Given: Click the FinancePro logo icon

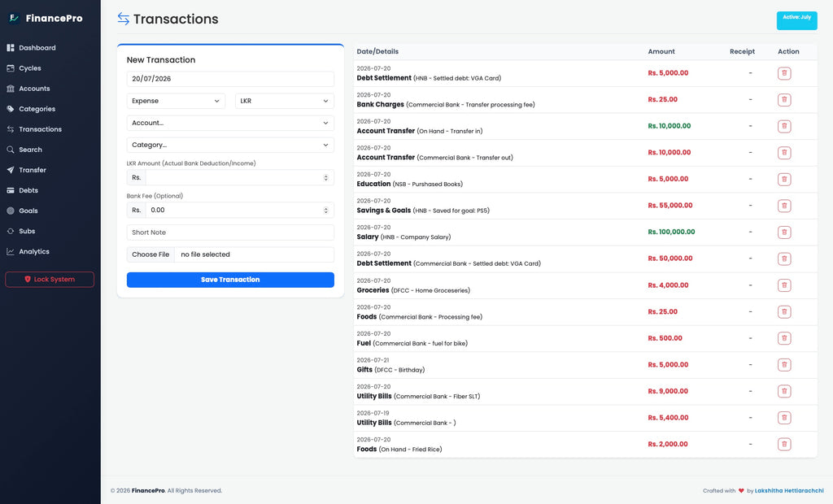Looking at the screenshot, I should [14, 18].
